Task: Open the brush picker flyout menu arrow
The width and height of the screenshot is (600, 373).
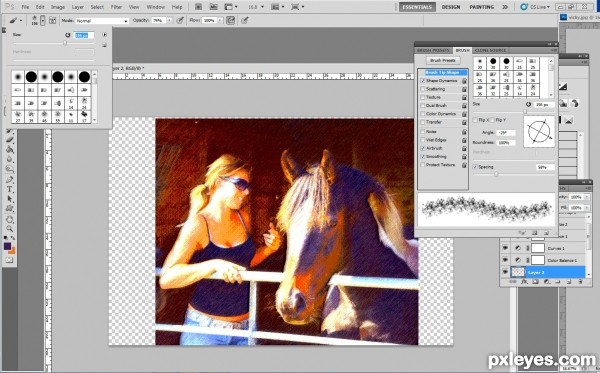Action: click(x=104, y=35)
